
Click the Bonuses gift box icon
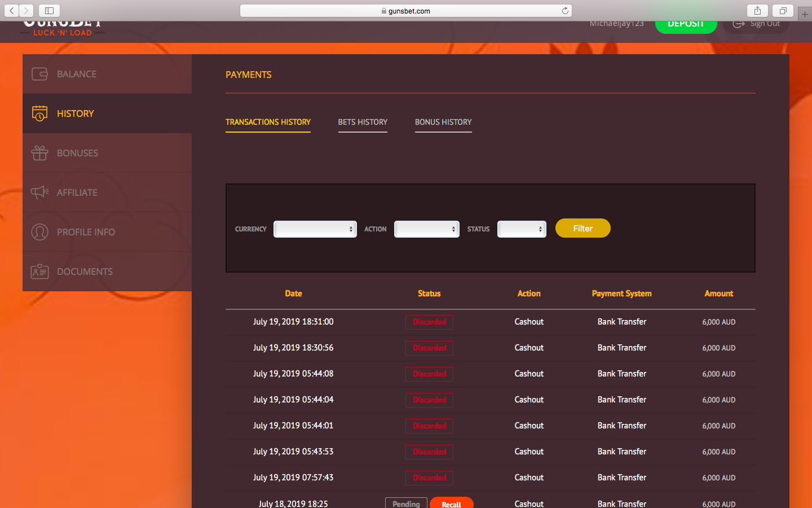[x=39, y=153]
